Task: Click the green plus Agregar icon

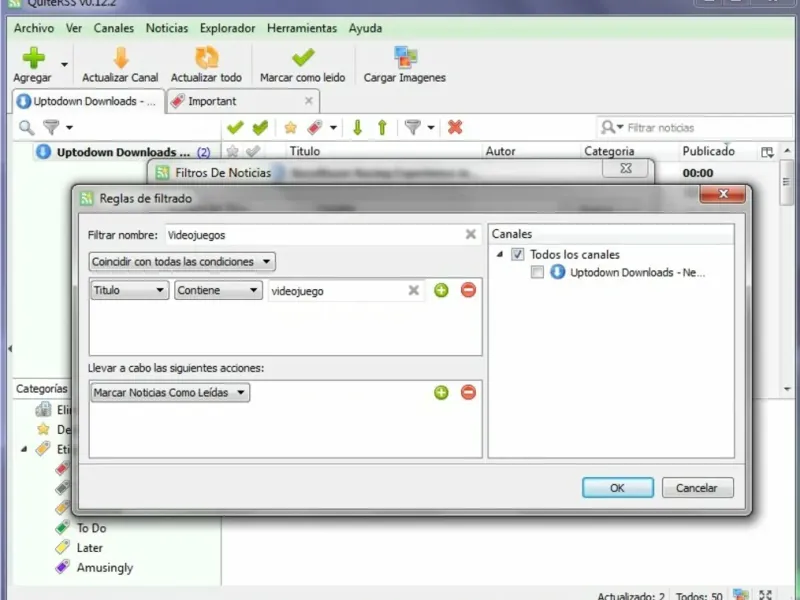Action: (33, 58)
